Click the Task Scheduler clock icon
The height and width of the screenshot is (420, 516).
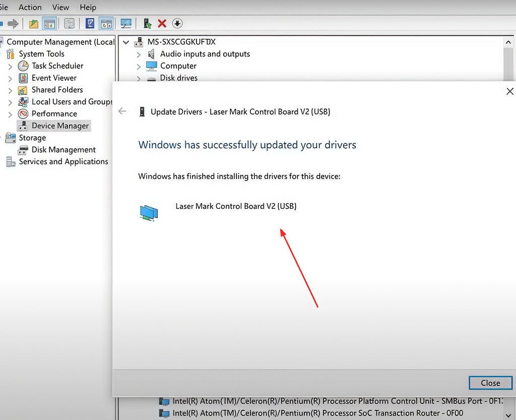(x=23, y=66)
